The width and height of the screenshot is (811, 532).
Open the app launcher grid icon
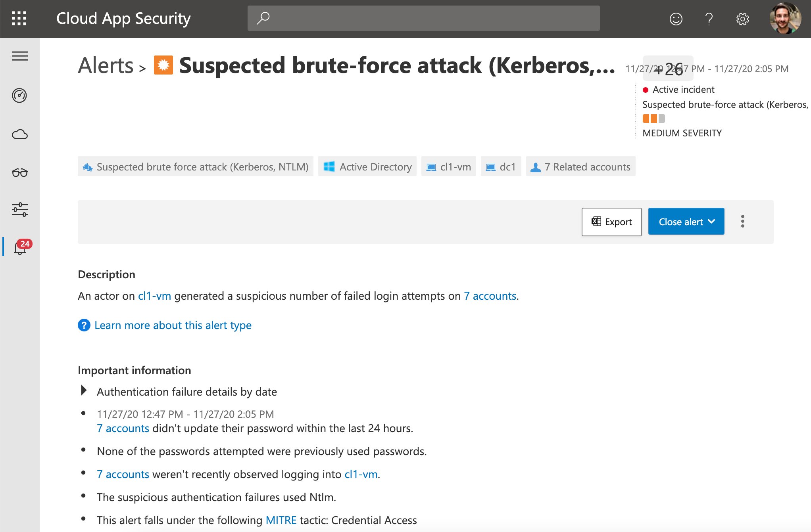point(19,18)
